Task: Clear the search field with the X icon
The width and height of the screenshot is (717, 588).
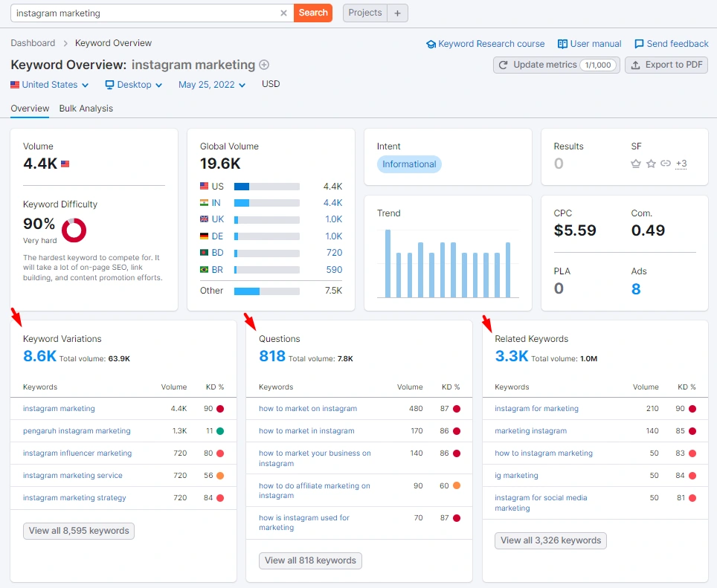Action: point(283,13)
